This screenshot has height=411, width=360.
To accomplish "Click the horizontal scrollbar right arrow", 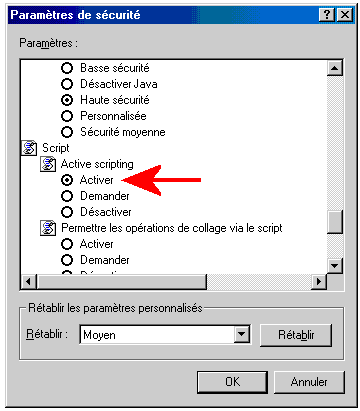I will point(319,282).
